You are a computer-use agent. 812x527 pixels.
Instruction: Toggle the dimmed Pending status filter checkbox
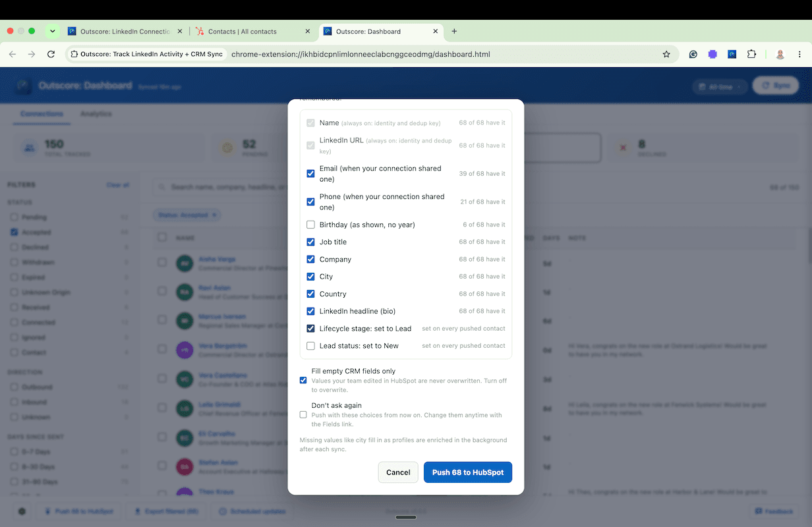pos(14,217)
